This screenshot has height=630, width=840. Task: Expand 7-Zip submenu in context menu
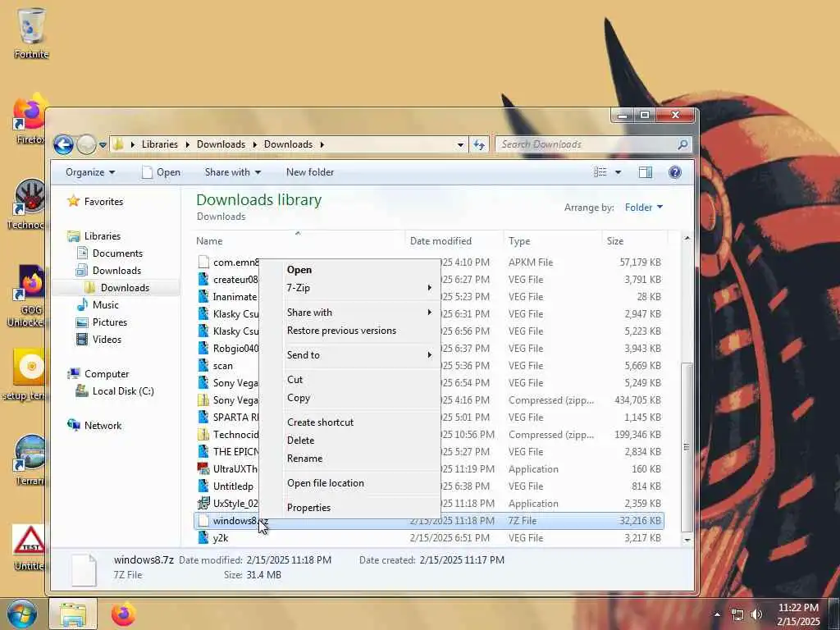349,288
